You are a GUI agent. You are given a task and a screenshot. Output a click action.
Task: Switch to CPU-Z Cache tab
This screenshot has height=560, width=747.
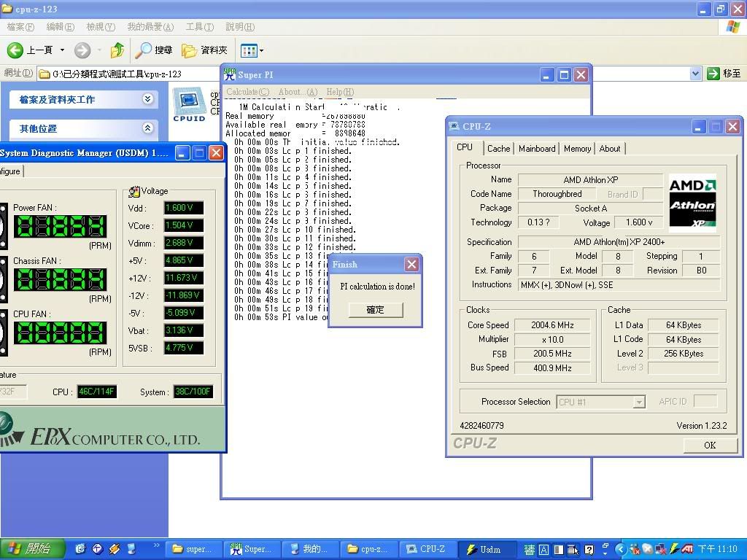pos(498,149)
